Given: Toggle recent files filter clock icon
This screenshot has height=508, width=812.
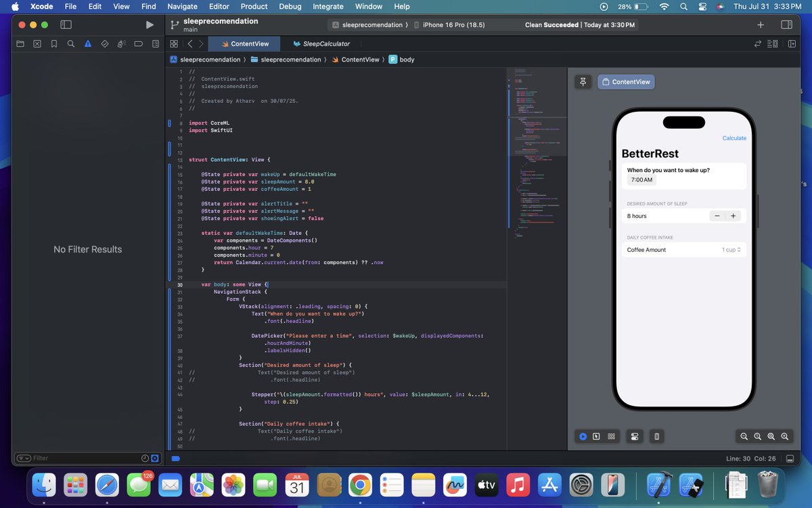Looking at the screenshot, I should (145, 459).
